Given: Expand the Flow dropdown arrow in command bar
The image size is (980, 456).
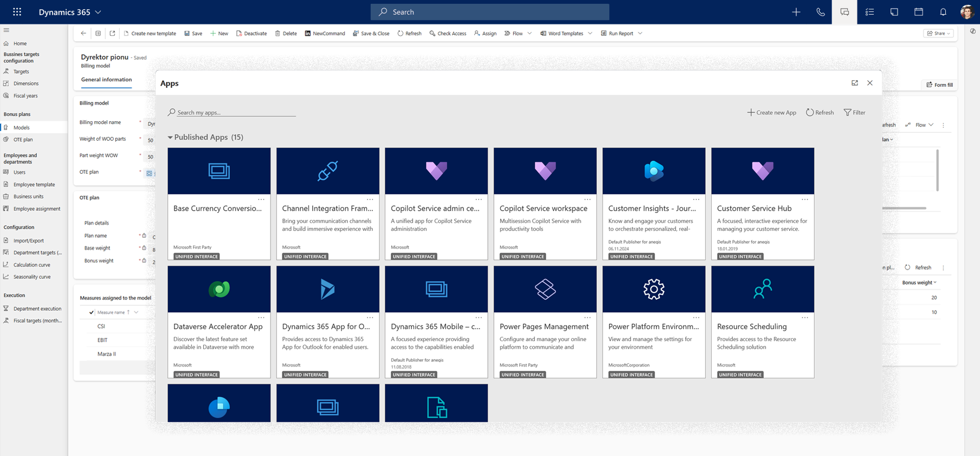Looking at the screenshot, I should click(x=530, y=34).
